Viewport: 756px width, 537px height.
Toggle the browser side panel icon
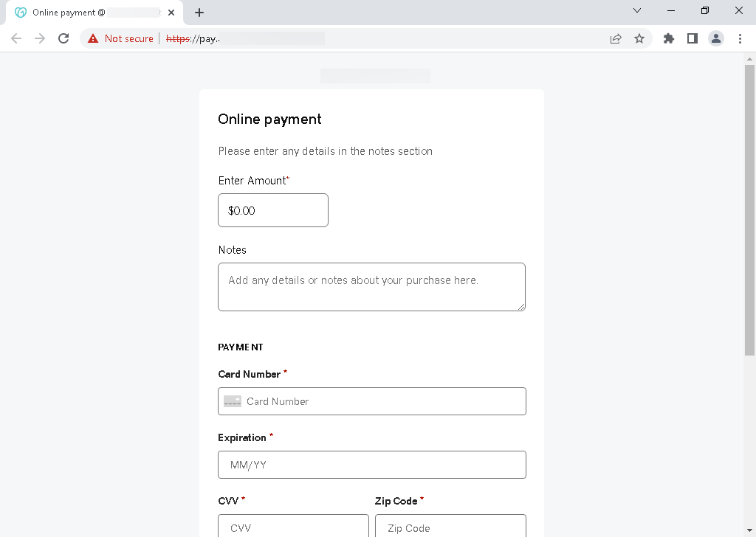click(x=693, y=38)
